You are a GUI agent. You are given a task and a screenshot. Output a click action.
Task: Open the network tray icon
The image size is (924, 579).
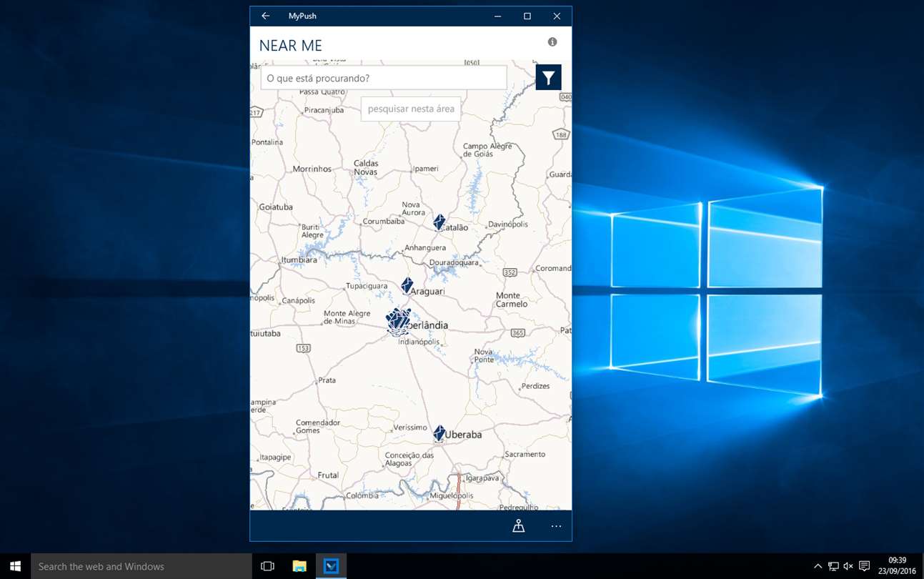pyautogui.click(x=833, y=566)
